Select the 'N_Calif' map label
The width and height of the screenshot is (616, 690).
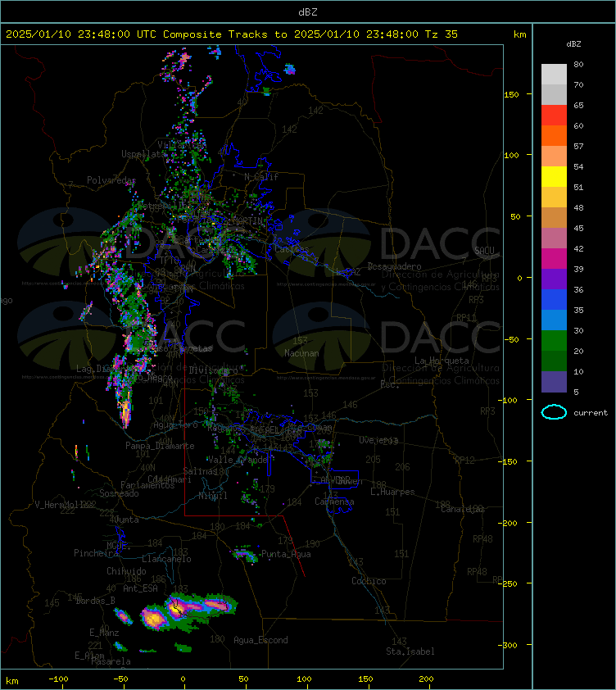coord(261,177)
